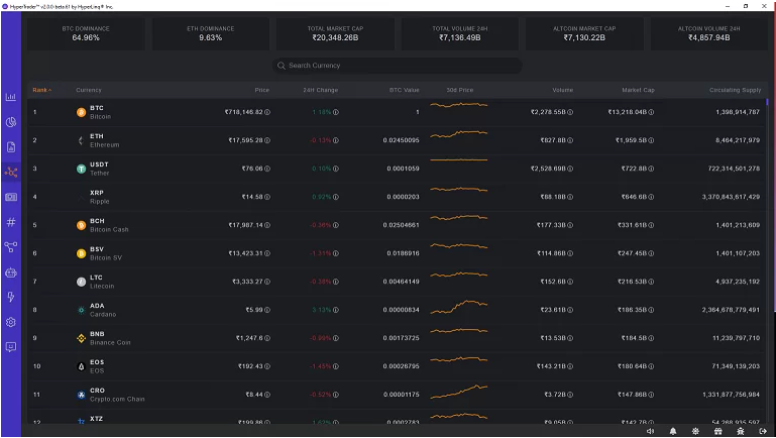This screenshot has width=776, height=438.
Task: Open the lightning bolt icon in sidebar
Action: point(11,297)
